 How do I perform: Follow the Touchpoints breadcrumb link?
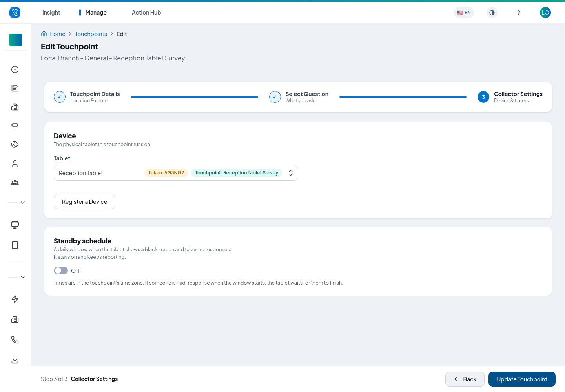point(91,34)
